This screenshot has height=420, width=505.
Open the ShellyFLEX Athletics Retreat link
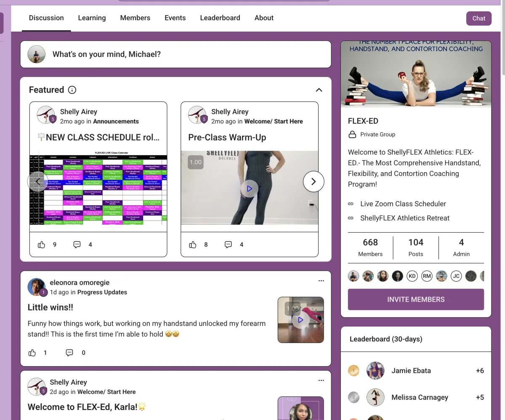(404, 218)
